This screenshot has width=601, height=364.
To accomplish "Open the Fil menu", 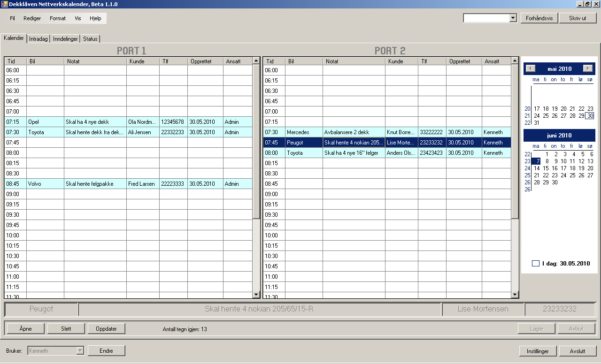I will 12,18.
